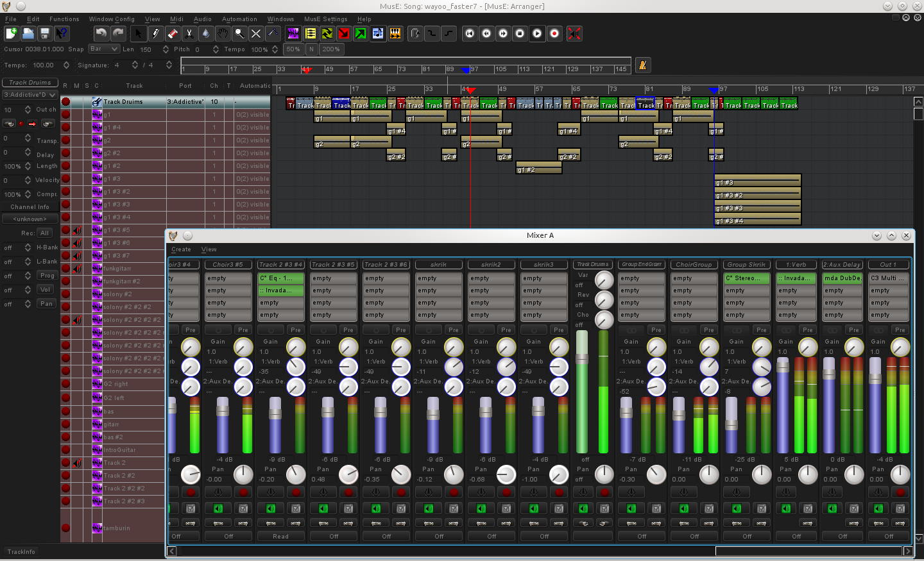Viewport: 924px width, 561px height.
Task: Select the glue drop tool
Action: pyautogui.click(x=205, y=33)
